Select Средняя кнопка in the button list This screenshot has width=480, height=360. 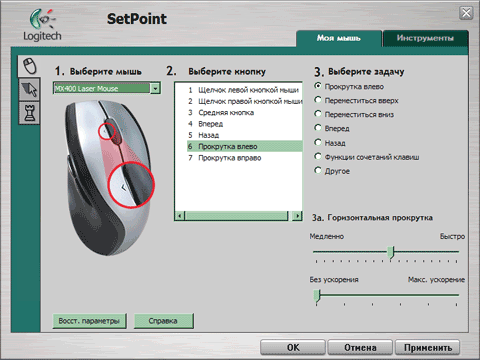(245, 113)
